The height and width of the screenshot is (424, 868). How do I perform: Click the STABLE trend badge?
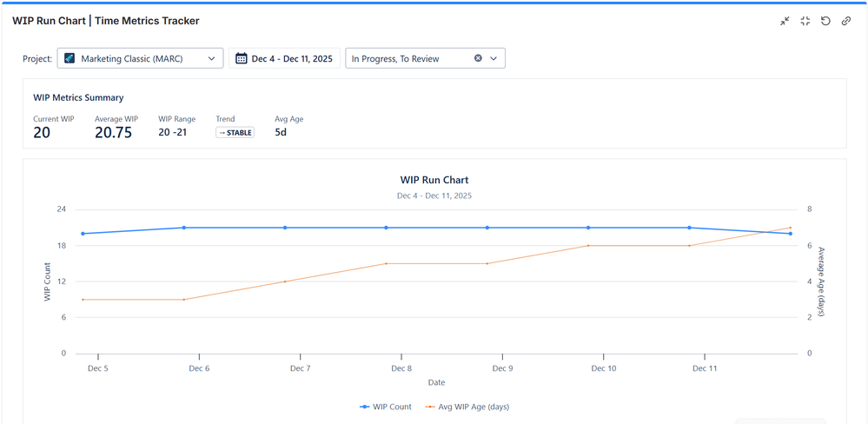coord(235,133)
